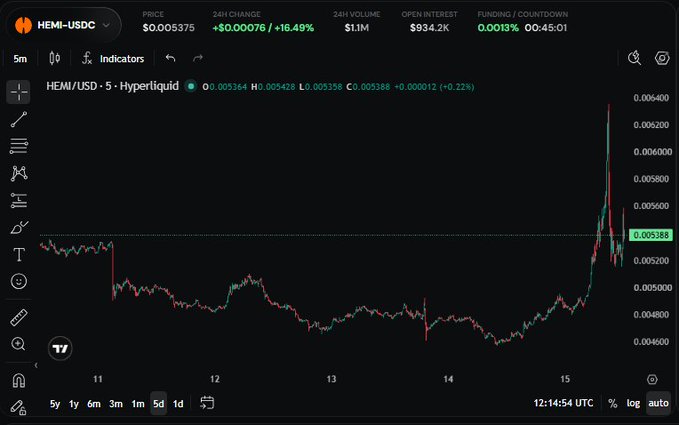
Task: Select the crosshair cursor tool
Action: [x=18, y=92]
